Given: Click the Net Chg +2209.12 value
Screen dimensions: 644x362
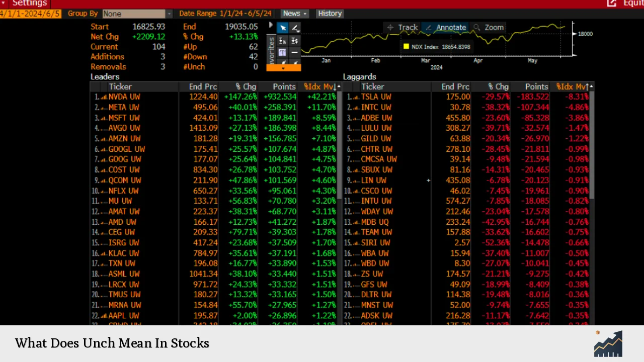Looking at the screenshot, I should [149, 37].
